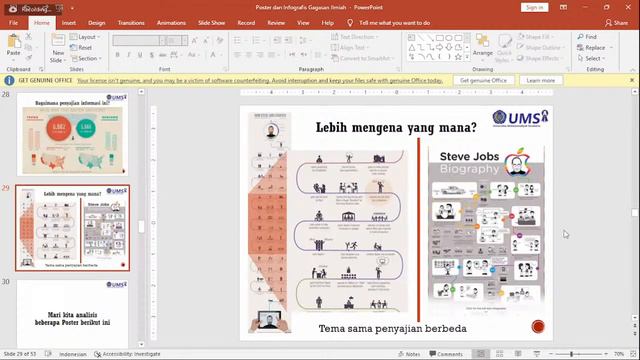Click the Find magnifier icon
This screenshot has height=360, width=640.
click(x=580, y=37)
